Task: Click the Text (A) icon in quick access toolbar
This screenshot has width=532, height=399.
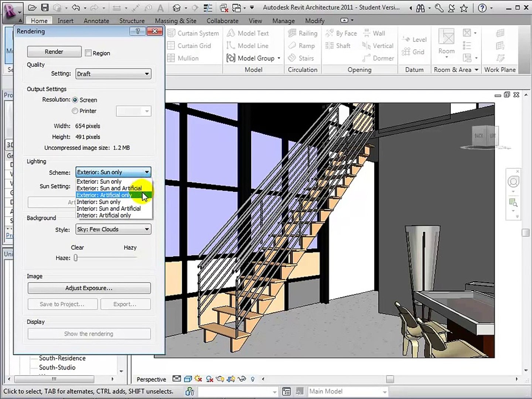Action: coord(160,7)
